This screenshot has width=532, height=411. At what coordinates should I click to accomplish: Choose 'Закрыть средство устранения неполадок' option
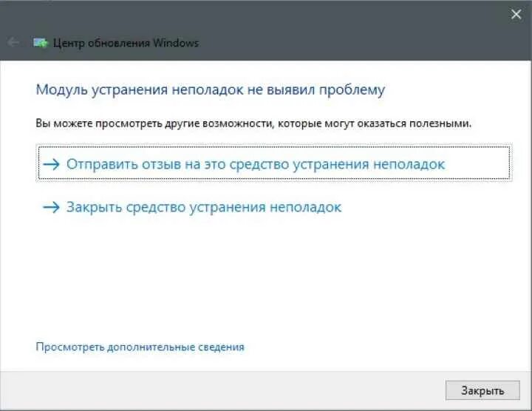[x=192, y=207]
